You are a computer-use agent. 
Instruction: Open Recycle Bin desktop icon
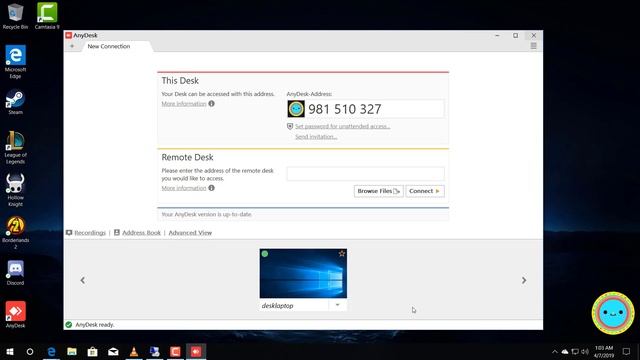click(15, 16)
